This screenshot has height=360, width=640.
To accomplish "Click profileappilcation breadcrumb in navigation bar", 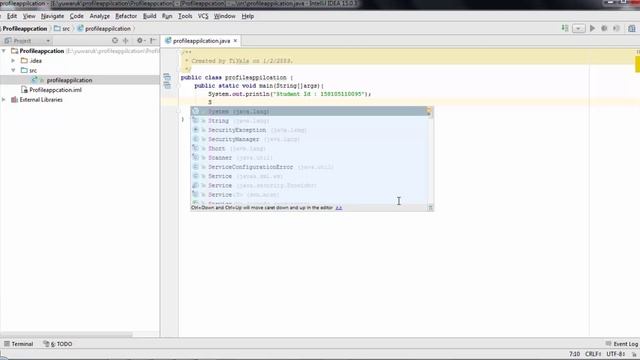I will (104, 29).
